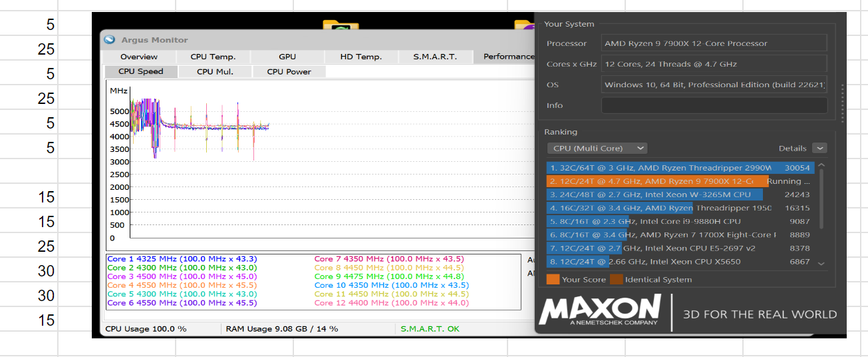
Task: Select the Xeon X5650 ranking entry
Action: pyautogui.click(x=680, y=261)
